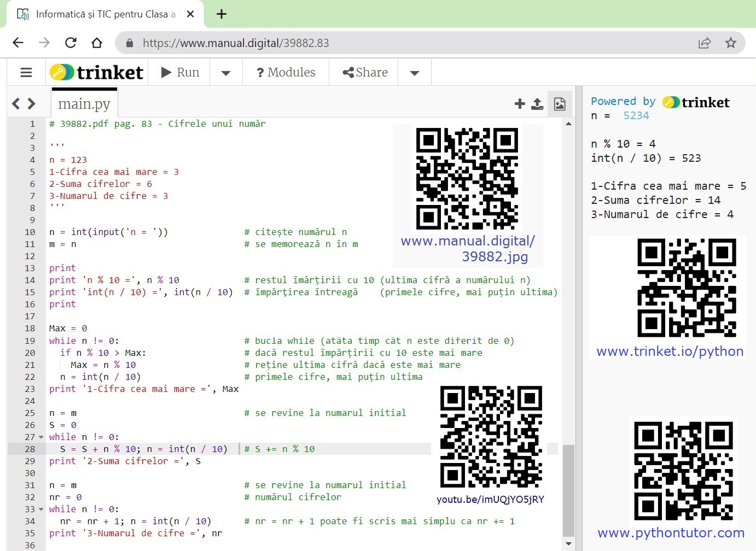Click the QR code above manual.digital link
Screen dimensions: 756x551
pos(467,179)
